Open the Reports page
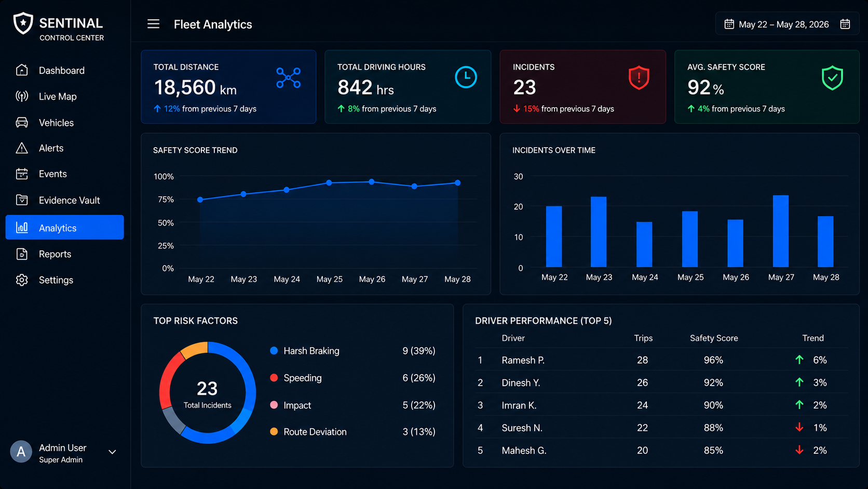This screenshot has width=868, height=489. [65, 254]
